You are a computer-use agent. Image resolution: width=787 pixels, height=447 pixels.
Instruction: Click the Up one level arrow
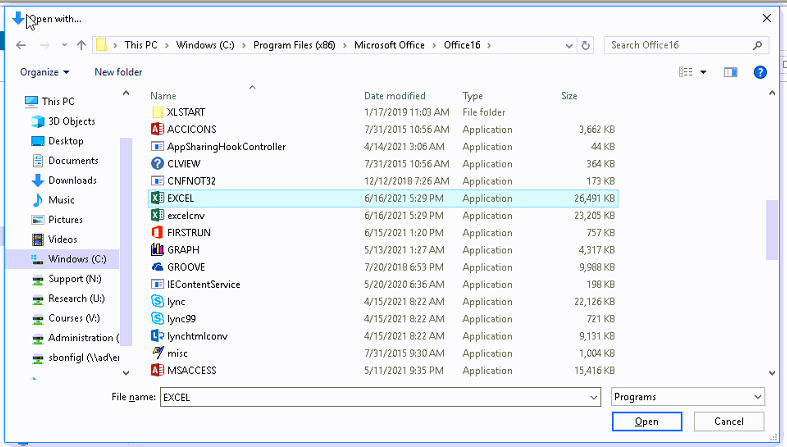coord(81,45)
